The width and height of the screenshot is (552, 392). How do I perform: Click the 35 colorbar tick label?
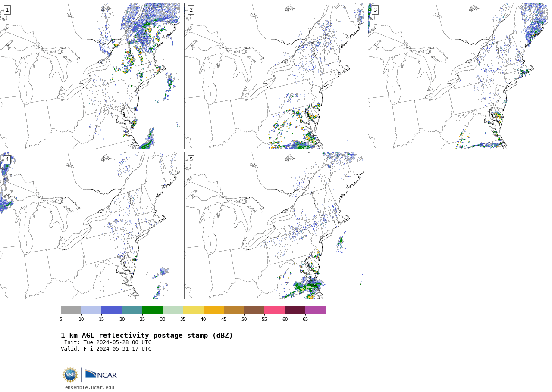(183, 319)
